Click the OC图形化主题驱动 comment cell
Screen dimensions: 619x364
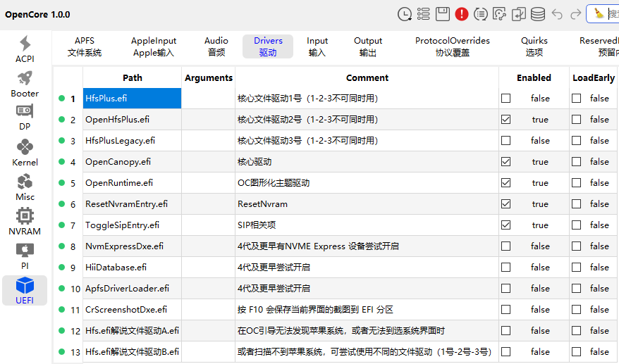tap(367, 182)
